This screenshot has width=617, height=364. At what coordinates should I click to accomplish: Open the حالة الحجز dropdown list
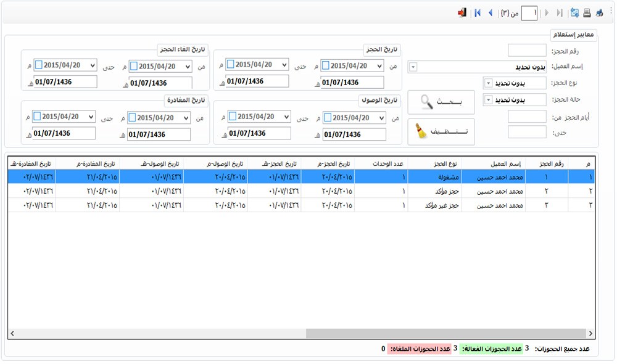coord(488,100)
